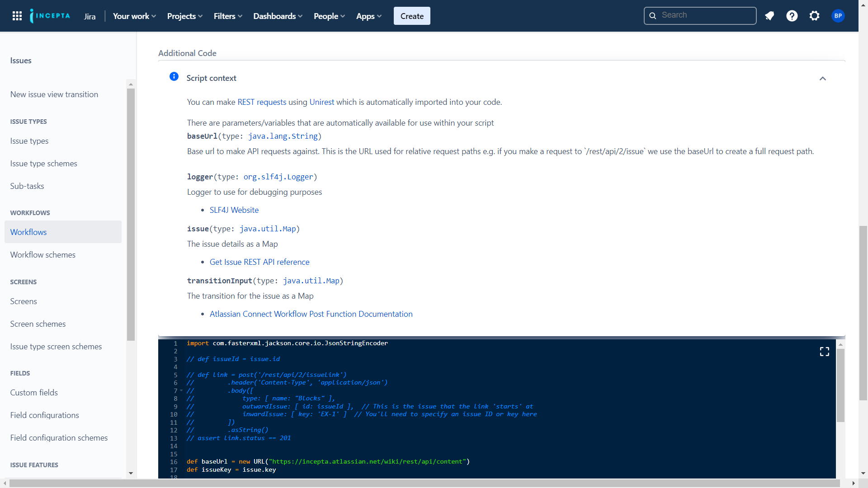Open the settings gear icon
The height and width of the screenshot is (488, 868).
pos(815,16)
